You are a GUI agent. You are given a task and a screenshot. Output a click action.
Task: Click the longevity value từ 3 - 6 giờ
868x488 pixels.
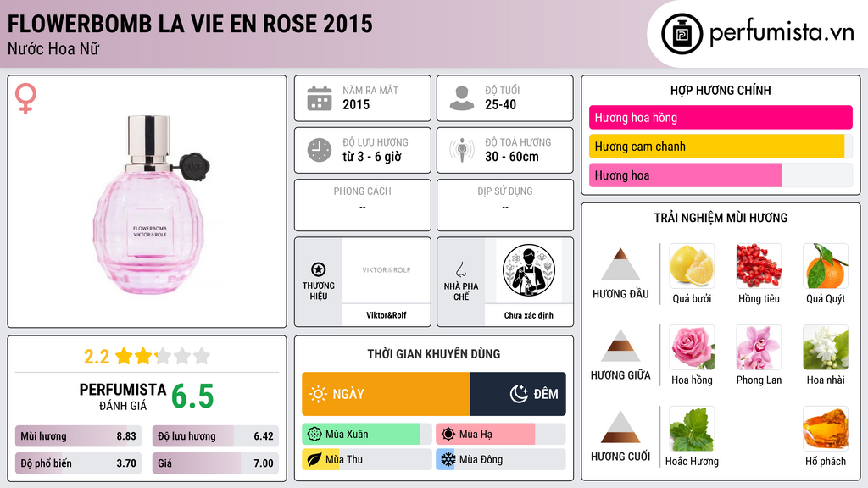(371, 157)
